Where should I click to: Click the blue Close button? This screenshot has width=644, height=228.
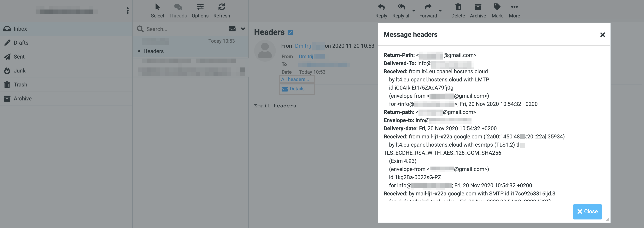pos(587,212)
